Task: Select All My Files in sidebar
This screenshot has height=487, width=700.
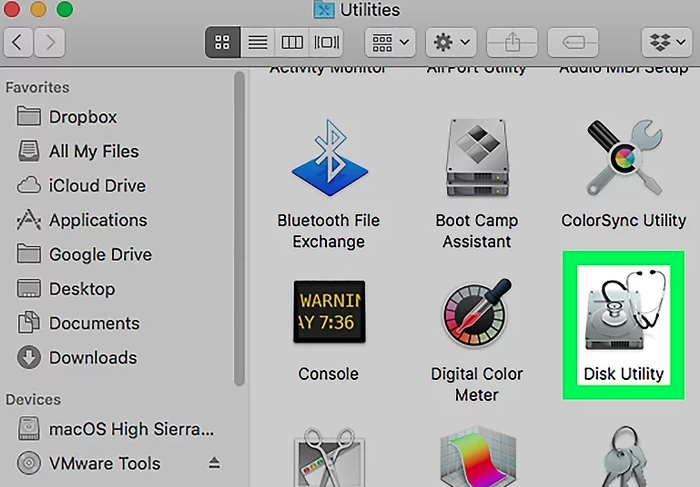Action: 78,151
